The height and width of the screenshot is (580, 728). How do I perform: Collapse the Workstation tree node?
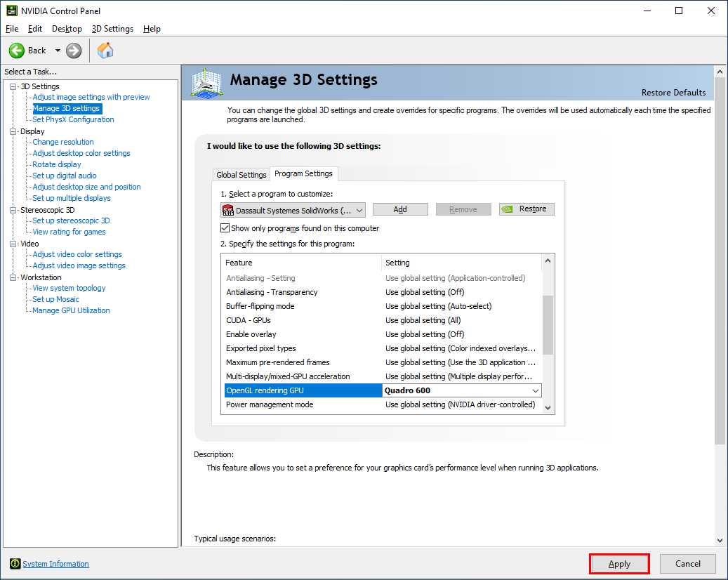13,277
